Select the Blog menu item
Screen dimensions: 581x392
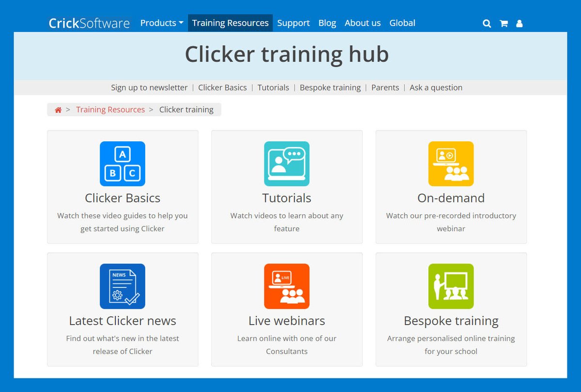[x=327, y=23]
